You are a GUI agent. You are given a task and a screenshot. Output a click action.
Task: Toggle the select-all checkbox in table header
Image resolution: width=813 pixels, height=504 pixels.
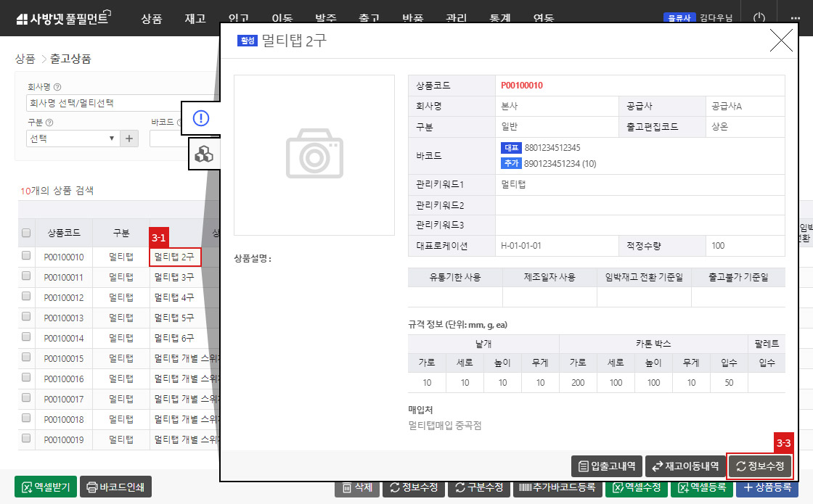pos(27,233)
